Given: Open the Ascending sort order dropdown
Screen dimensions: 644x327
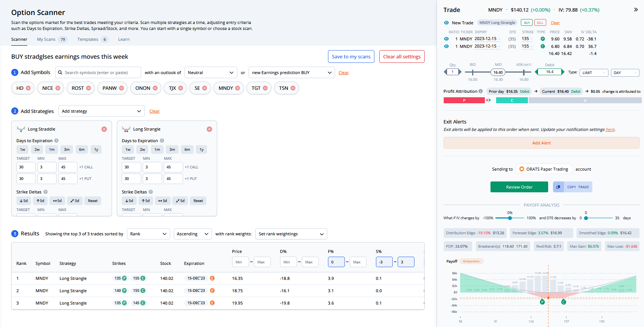Looking at the screenshot, I should coord(192,234).
